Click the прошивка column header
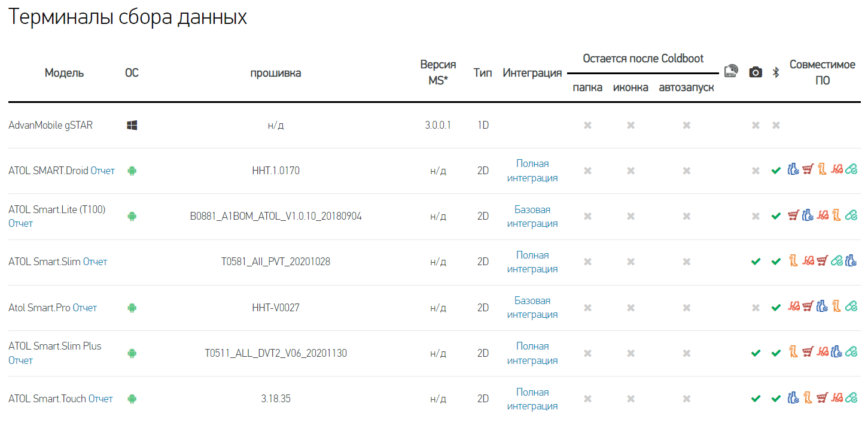868x422 pixels. 276,73
